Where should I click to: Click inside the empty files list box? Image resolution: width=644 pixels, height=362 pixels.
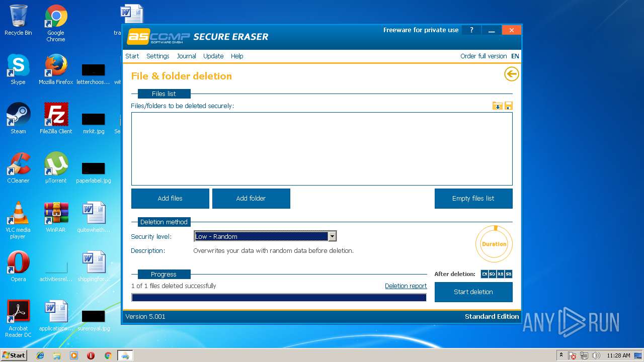coord(322,149)
